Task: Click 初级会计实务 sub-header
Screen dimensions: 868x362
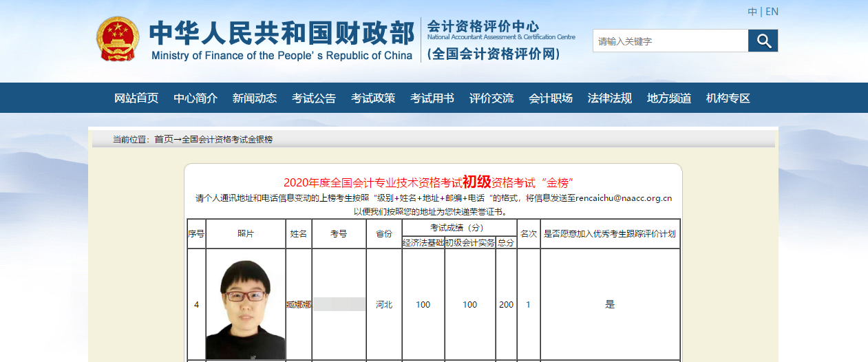Action: (470, 243)
